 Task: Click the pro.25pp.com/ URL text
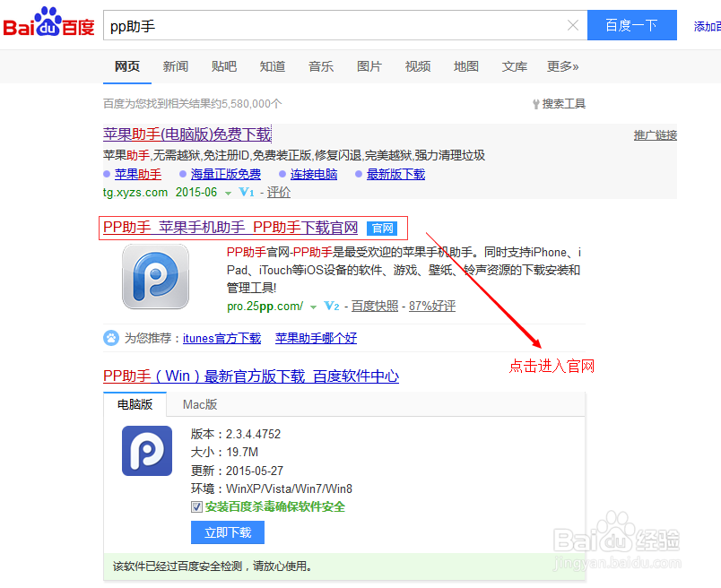point(265,307)
